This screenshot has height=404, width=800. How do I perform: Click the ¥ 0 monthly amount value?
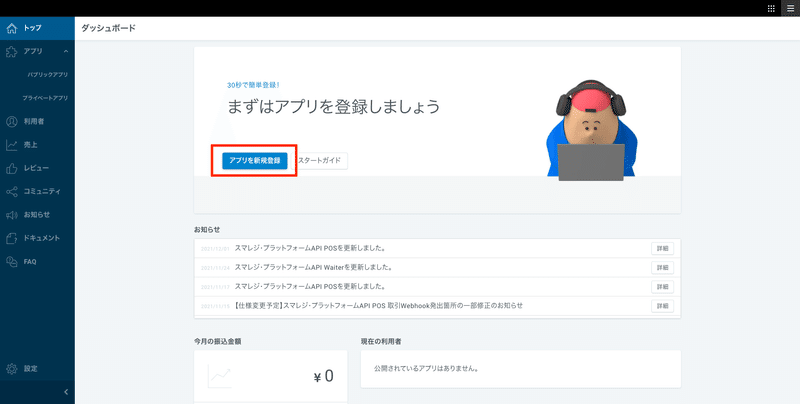(x=323, y=376)
